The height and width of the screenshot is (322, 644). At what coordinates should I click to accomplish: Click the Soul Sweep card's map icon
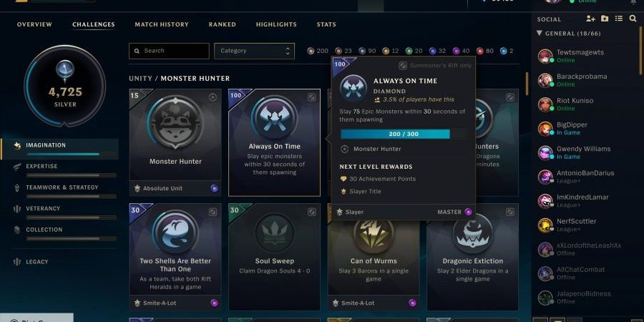click(x=312, y=212)
